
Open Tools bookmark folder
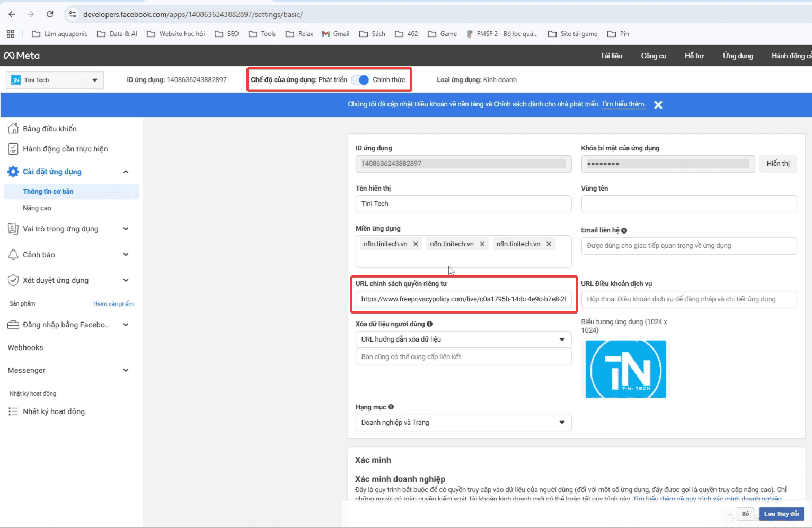click(x=262, y=34)
